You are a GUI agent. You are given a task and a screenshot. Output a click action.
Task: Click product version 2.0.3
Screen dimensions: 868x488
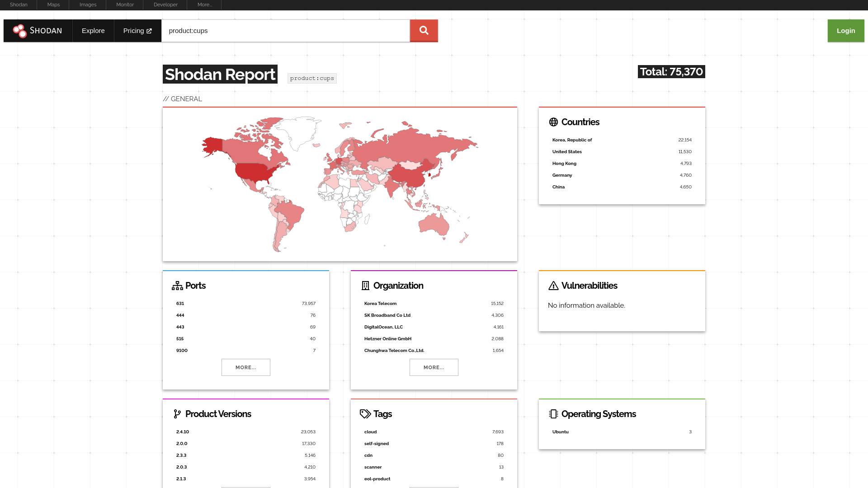click(246, 467)
